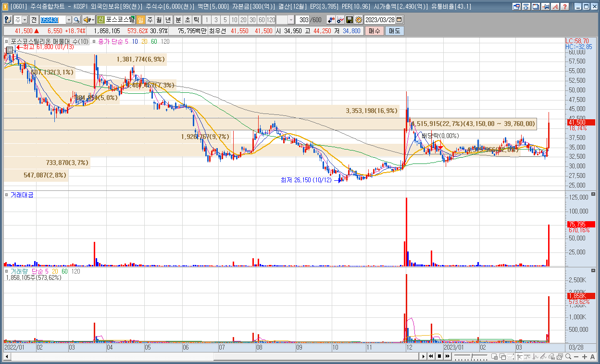The height and width of the screenshot is (364, 600).
Task: Collapse the 거래량 panel corner button
Action: [x=593, y=271]
